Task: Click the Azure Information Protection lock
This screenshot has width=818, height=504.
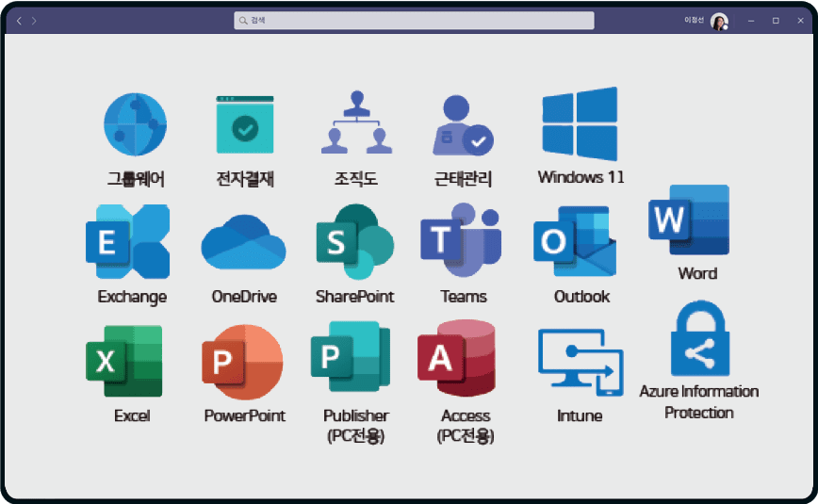Action: click(x=699, y=341)
